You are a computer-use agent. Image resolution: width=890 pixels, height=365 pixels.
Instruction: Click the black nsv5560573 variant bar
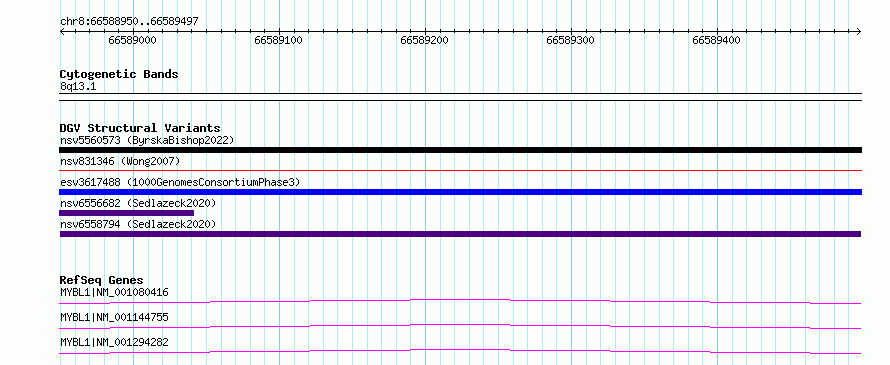(x=460, y=150)
